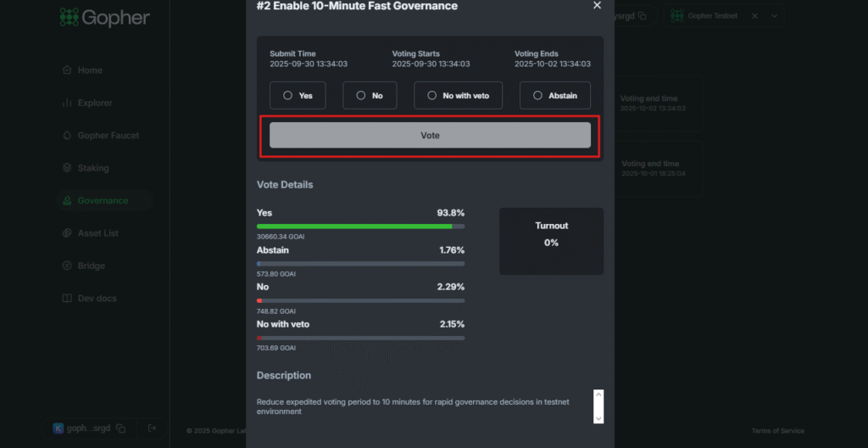The height and width of the screenshot is (448, 868).
Task: Click the Home icon in sidebar
Action: pyautogui.click(x=67, y=70)
